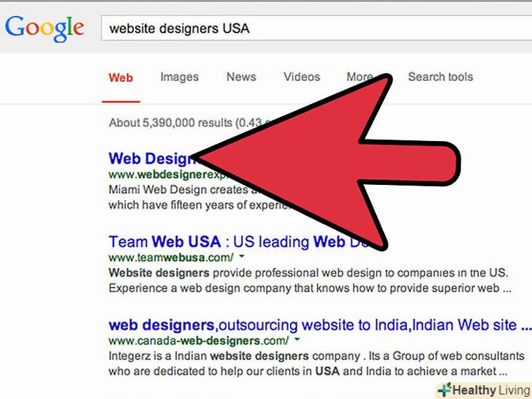Click the About 5,390,000 results text
532x399 pixels.
185,123
